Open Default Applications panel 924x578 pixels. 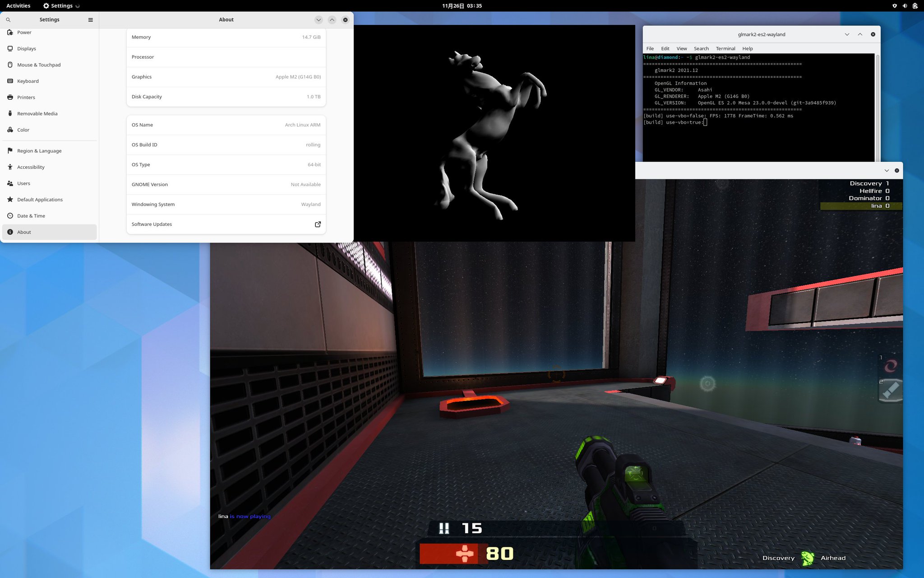(x=40, y=200)
